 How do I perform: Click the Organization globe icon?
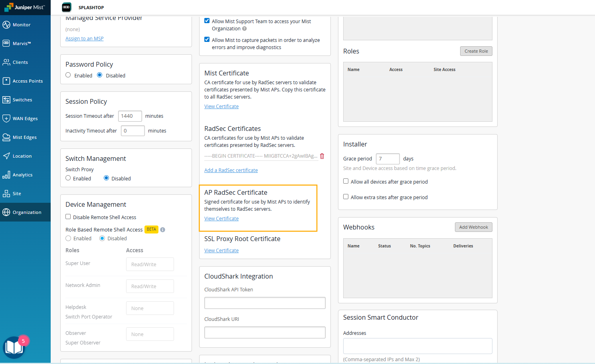point(6,212)
